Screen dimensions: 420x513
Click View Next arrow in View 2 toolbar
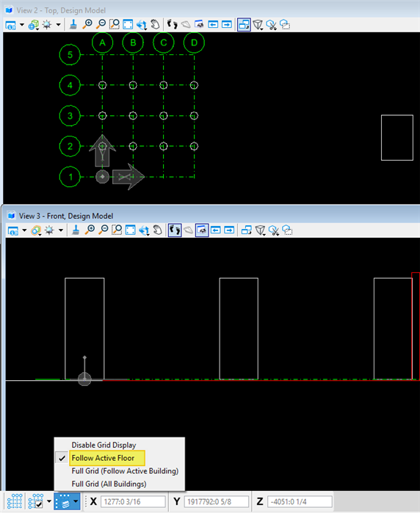click(227, 24)
